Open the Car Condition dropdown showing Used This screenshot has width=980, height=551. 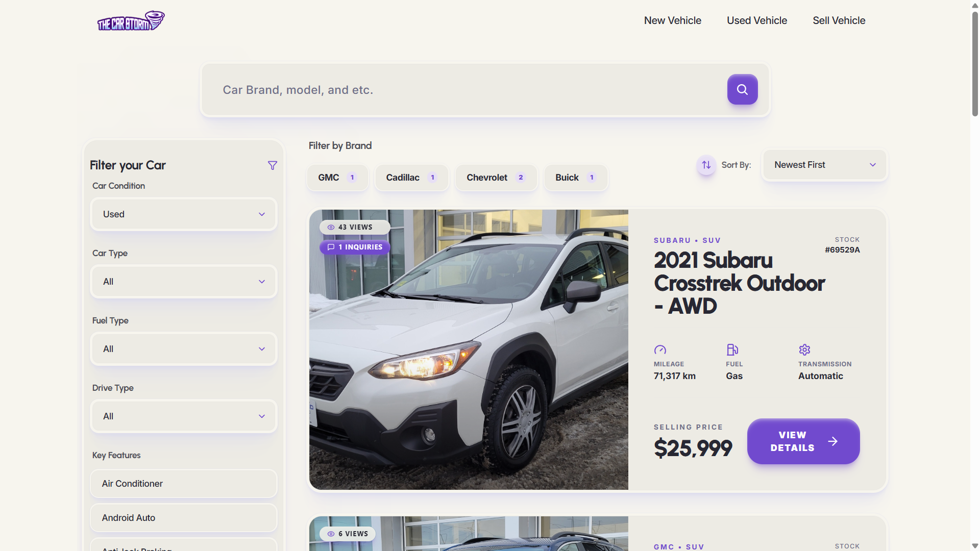184,214
